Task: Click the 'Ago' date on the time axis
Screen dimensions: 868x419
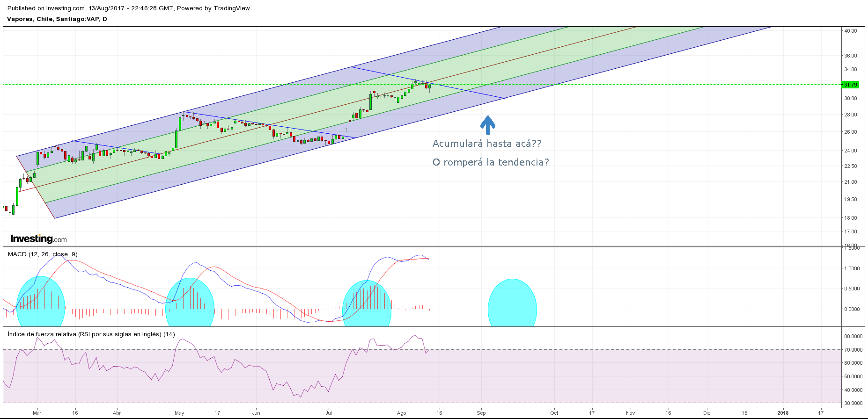Action: (402, 413)
